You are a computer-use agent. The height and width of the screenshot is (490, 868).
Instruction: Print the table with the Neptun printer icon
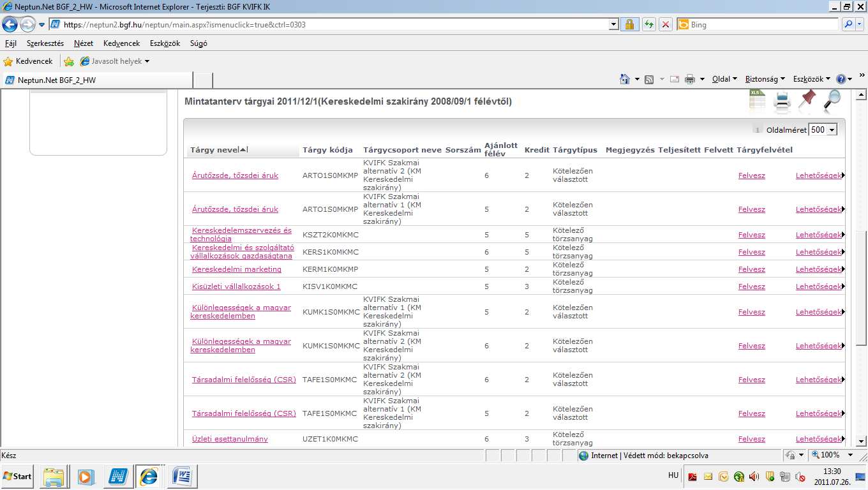pyautogui.click(x=782, y=101)
